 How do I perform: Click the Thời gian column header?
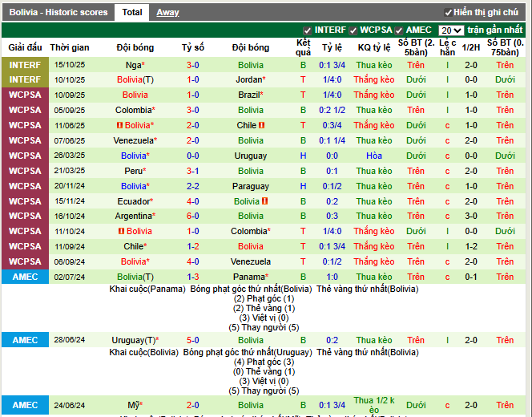point(70,47)
